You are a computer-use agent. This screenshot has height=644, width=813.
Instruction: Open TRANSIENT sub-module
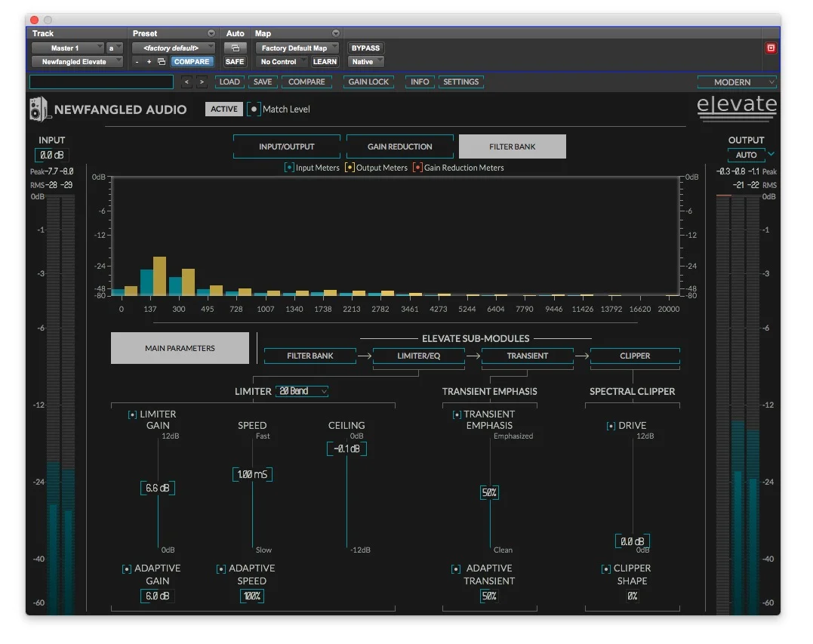528,356
